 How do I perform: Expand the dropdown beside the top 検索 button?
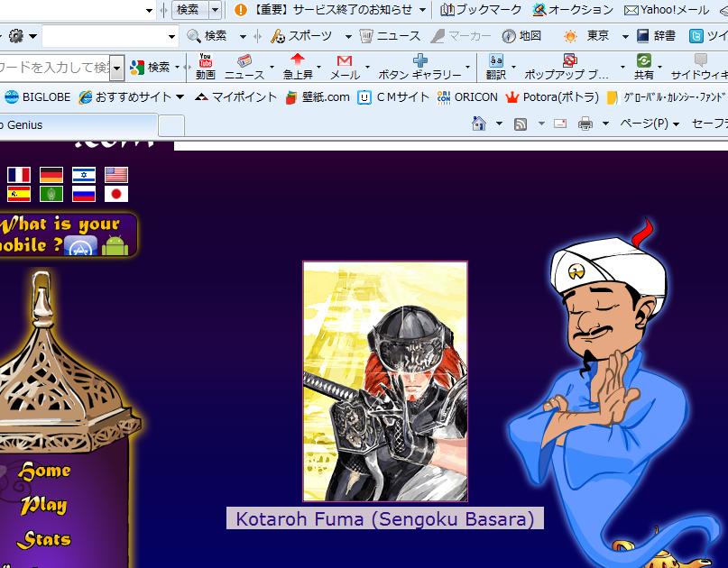[215, 9]
